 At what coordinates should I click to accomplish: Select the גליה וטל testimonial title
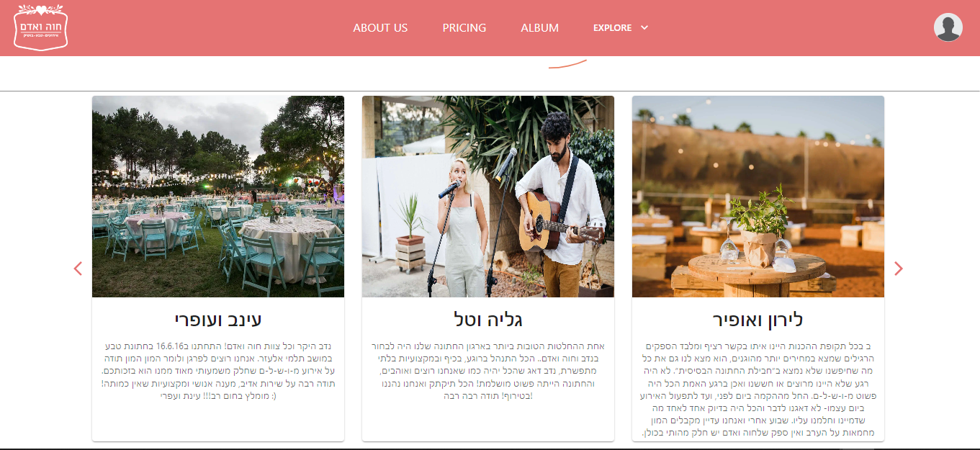[x=488, y=319]
